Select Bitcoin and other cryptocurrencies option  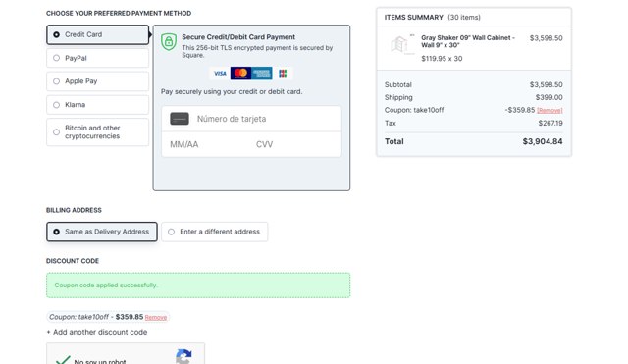57,132
